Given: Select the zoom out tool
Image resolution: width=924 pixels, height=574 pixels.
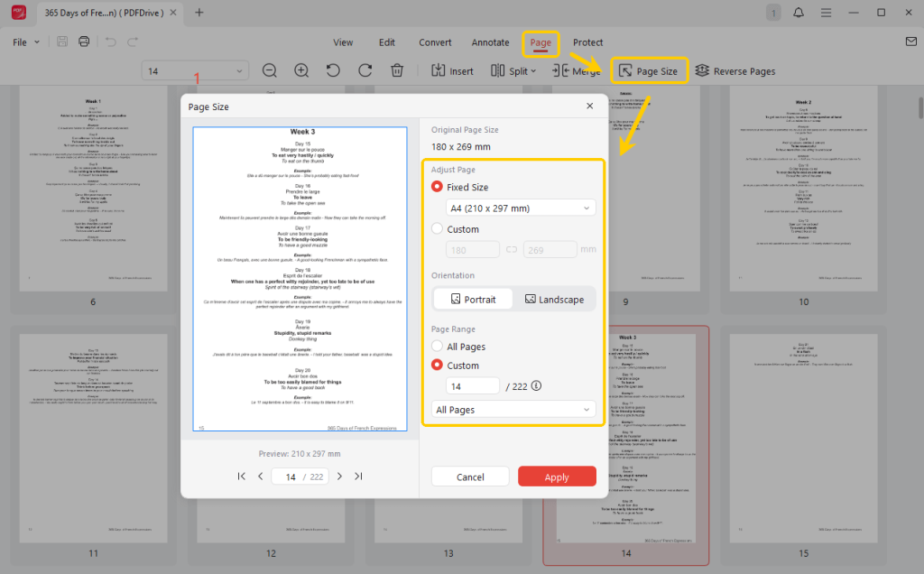Looking at the screenshot, I should (x=270, y=69).
